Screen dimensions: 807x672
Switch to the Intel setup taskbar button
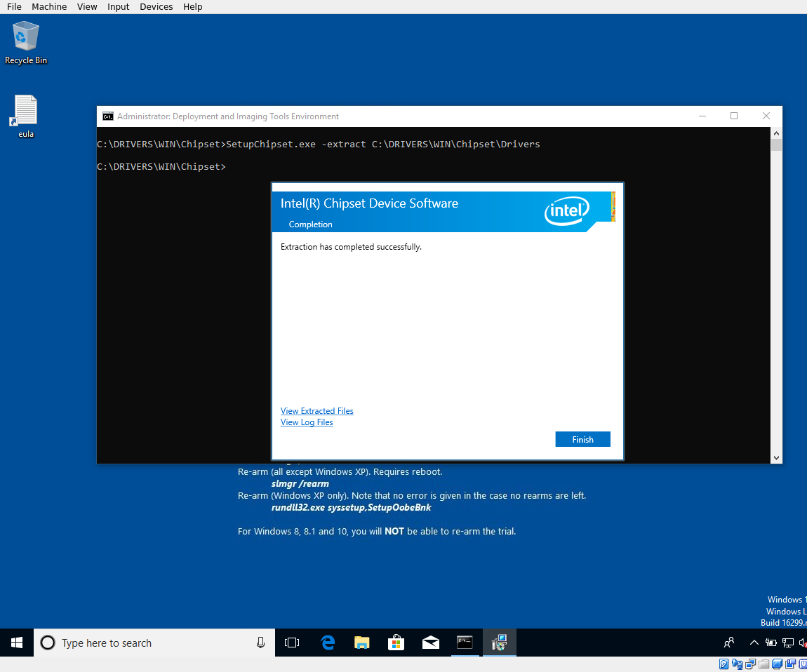point(499,643)
